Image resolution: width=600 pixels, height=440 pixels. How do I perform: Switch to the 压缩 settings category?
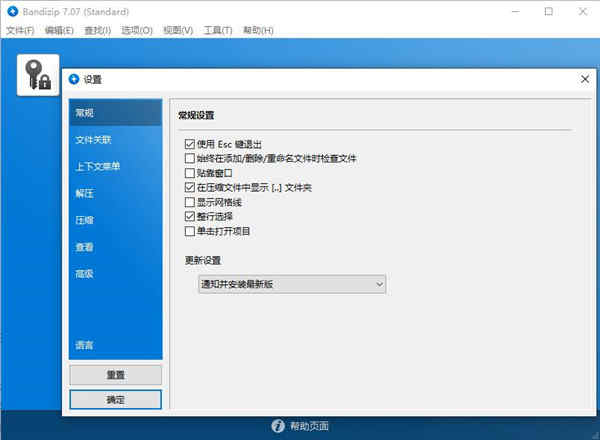click(x=116, y=220)
